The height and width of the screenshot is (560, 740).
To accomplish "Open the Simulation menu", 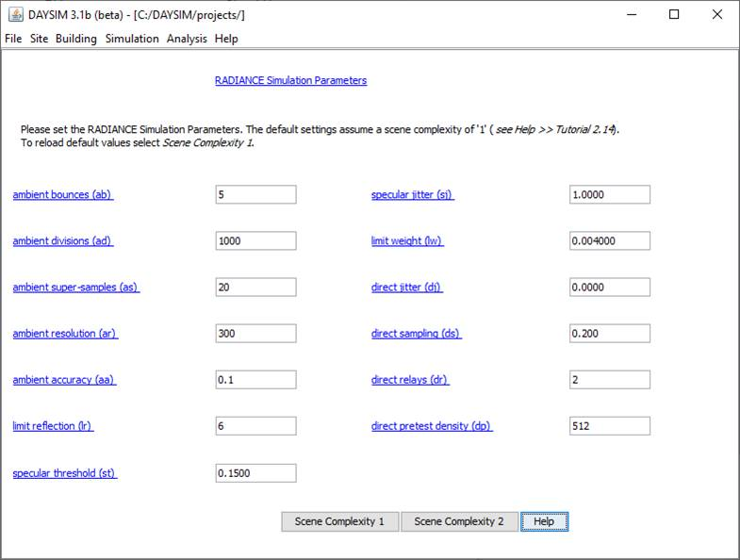I will (x=132, y=39).
